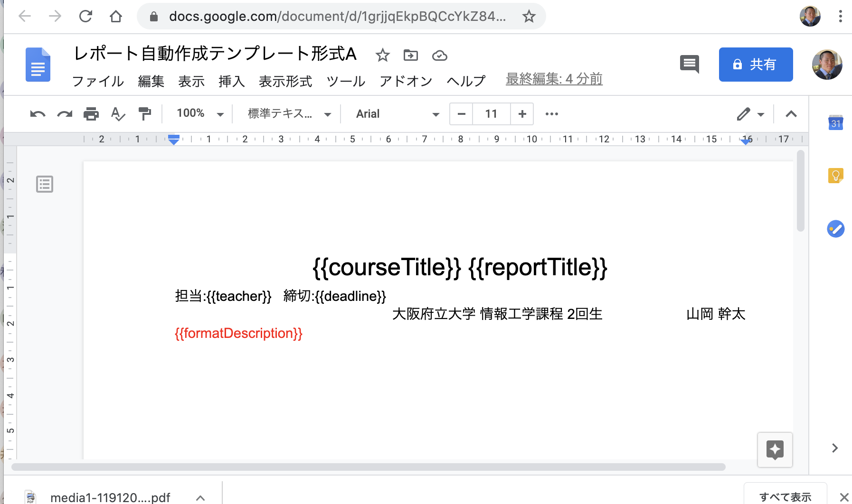Viewport: 852px width, 504px height.
Task: Open the 挿入 menu
Action: click(x=231, y=81)
